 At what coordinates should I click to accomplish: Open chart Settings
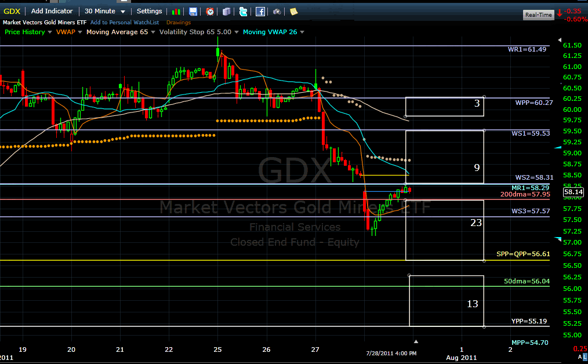pyautogui.click(x=149, y=11)
